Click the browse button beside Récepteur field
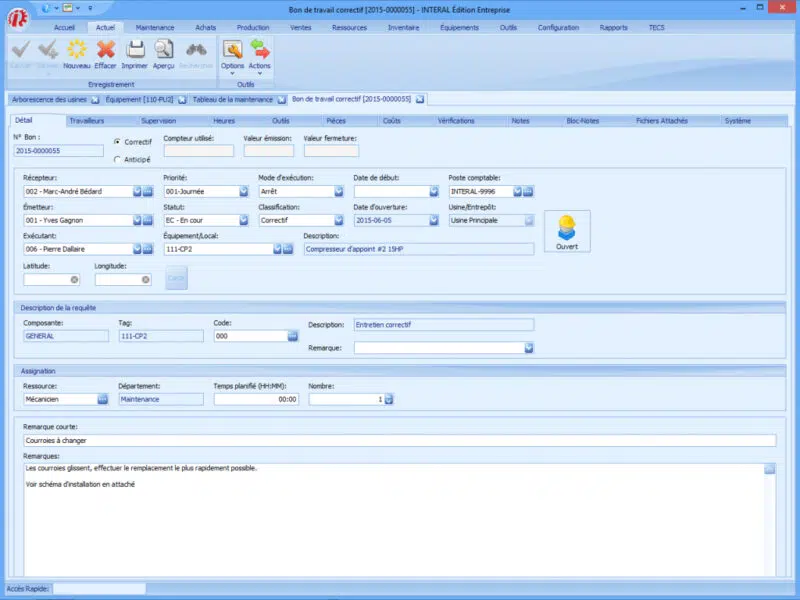Screen dimensions: 800x600 click(147, 191)
